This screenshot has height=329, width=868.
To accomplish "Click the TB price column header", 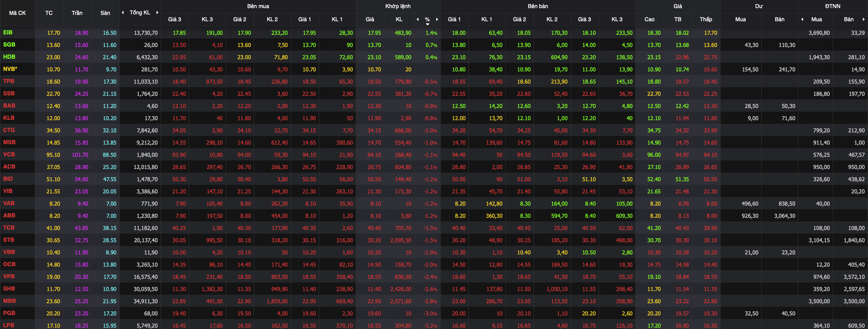I will point(678,19).
